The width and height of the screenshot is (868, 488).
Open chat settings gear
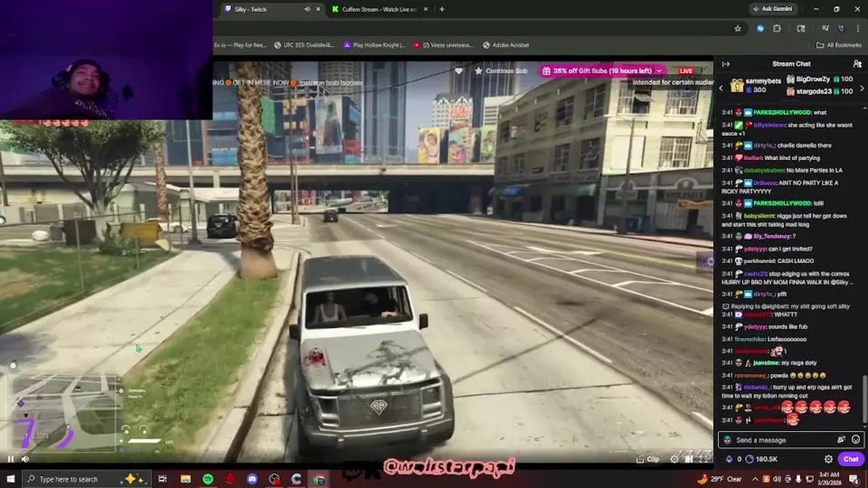point(828,459)
